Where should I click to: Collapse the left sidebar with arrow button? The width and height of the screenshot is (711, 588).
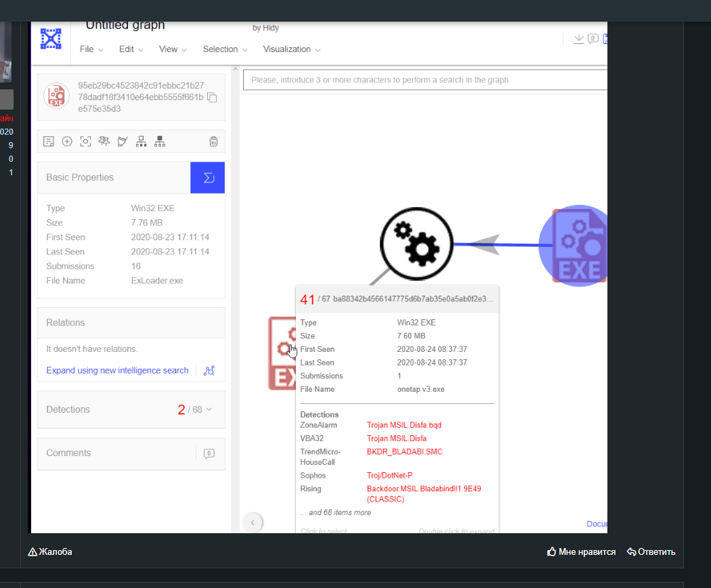(253, 522)
